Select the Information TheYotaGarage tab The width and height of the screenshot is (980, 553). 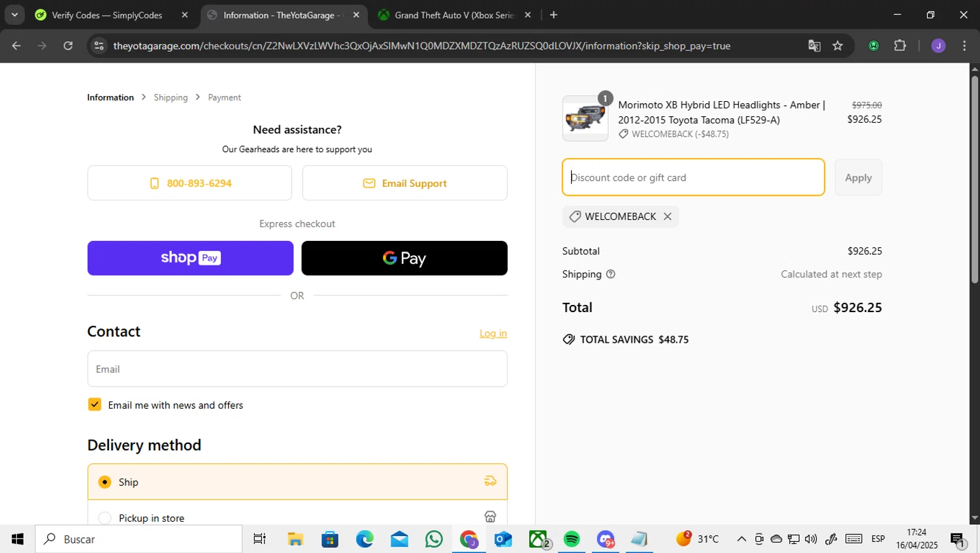[x=283, y=15]
